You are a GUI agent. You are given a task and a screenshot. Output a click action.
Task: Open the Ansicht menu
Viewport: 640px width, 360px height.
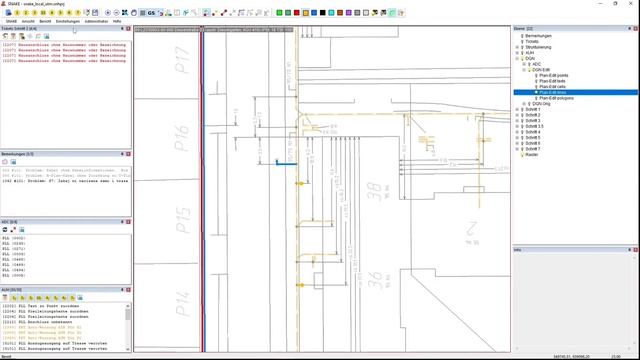click(x=28, y=21)
